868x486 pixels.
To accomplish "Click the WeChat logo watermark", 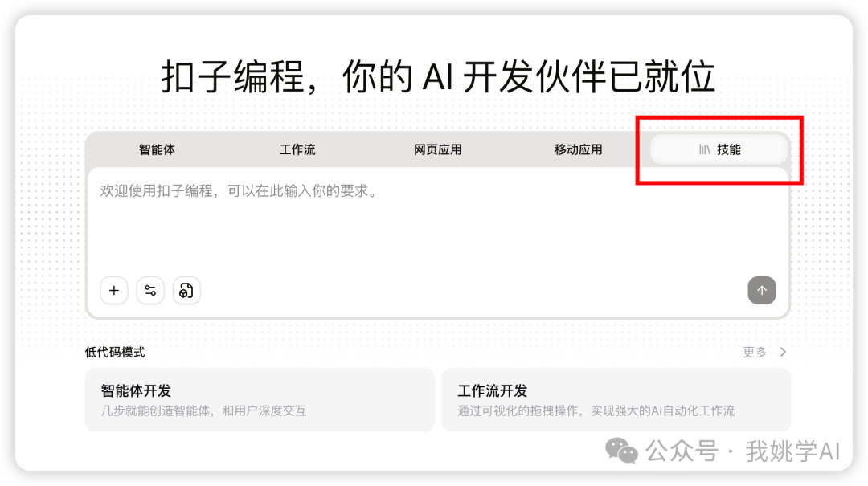I will pyautogui.click(x=621, y=451).
